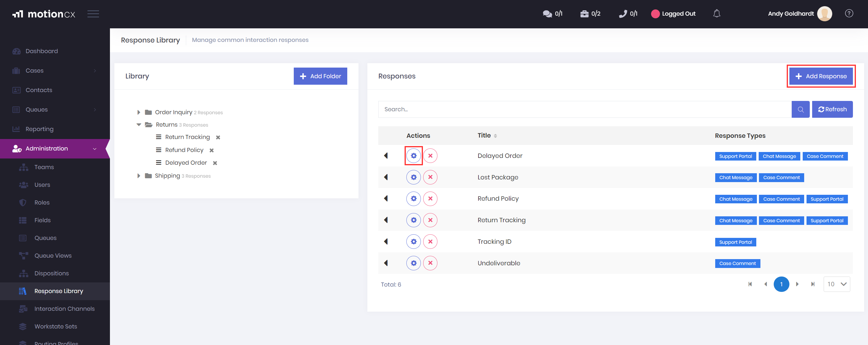Delete the Refund Policy response row
Viewport: 868px width, 345px height.
click(x=430, y=199)
